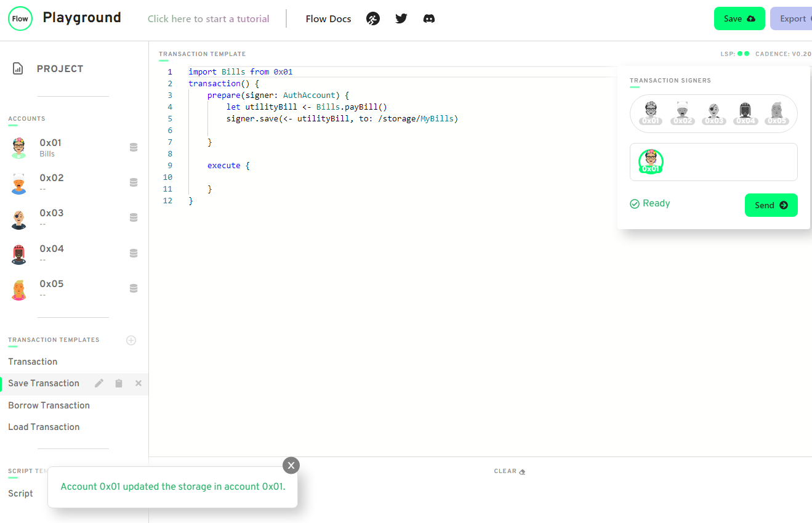
Task: Rename Save Transaction with pencil icon
Action: [99, 383]
